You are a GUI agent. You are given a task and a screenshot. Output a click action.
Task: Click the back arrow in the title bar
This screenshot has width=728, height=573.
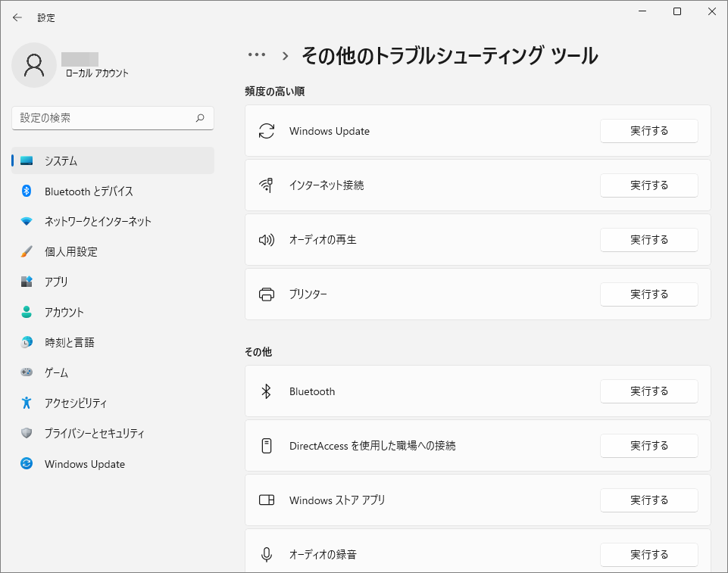point(17,17)
